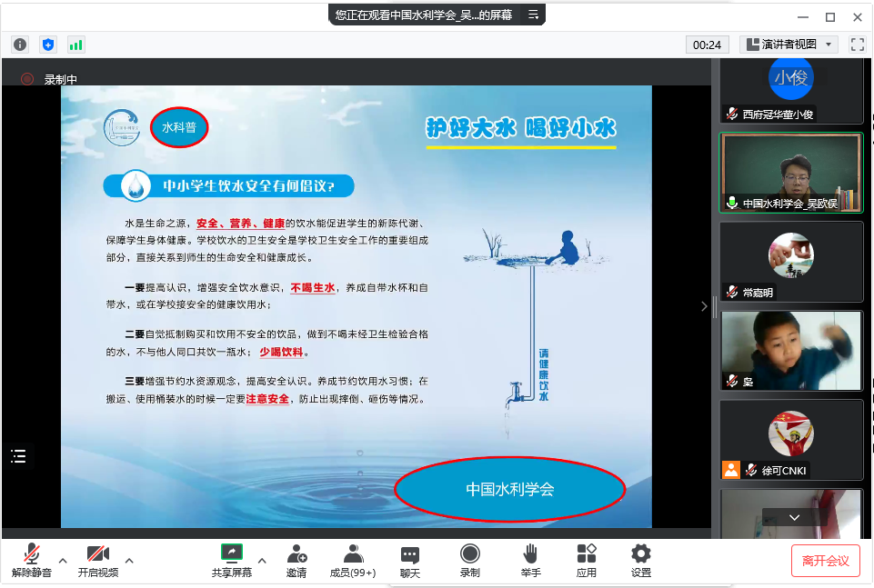Viewport: 874px width, 588px height.
Task: Start 共享屏幕 screen sharing
Action: pos(232,560)
